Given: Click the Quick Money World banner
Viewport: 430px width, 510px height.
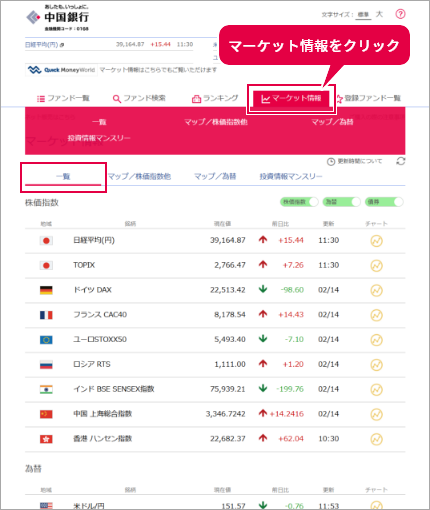Looking at the screenshot, I should pos(61,70).
